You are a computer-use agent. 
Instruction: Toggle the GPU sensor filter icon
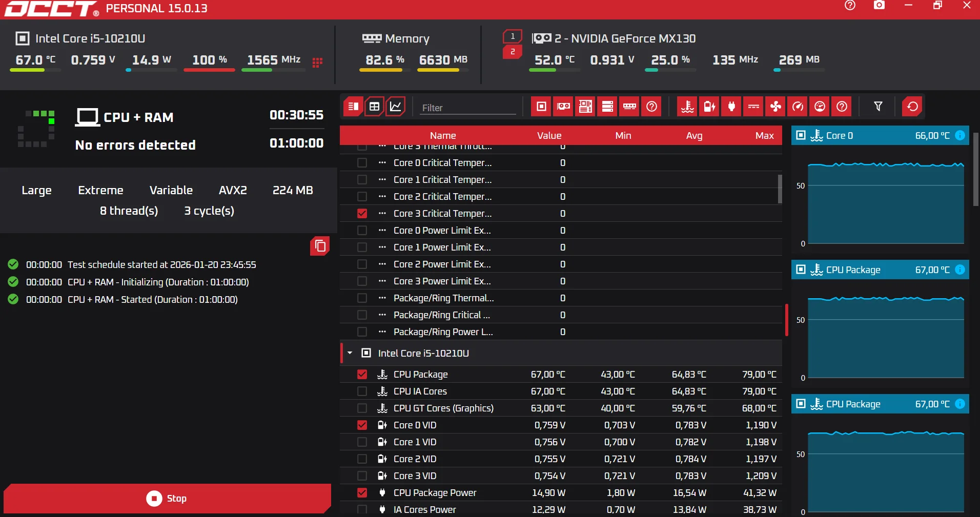pos(563,107)
